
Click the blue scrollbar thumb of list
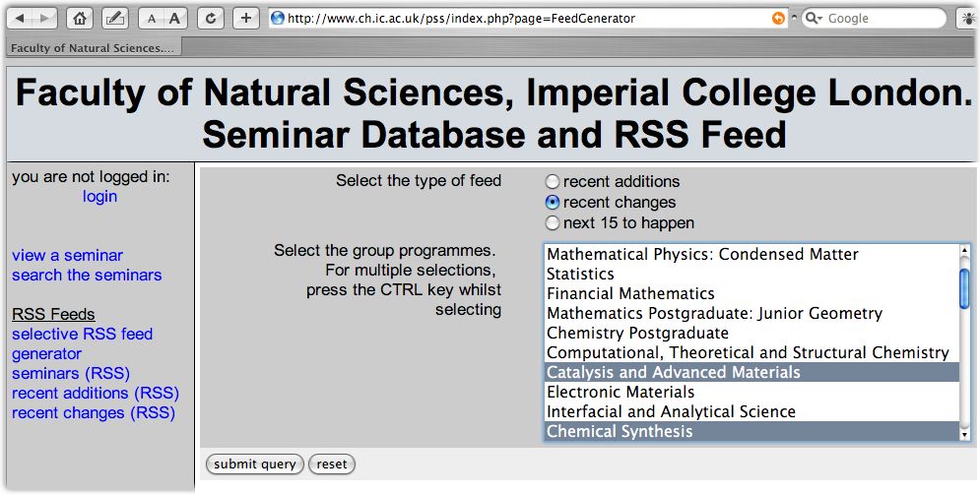point(964,288)
